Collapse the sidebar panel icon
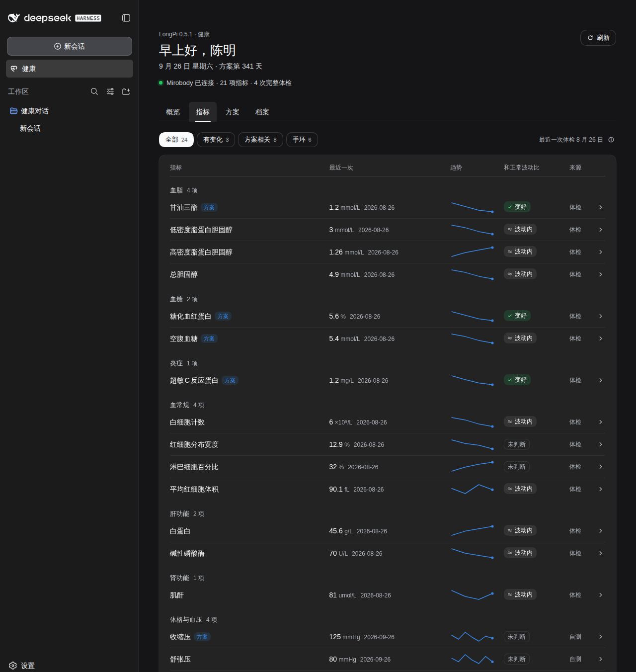 [126, 18]
